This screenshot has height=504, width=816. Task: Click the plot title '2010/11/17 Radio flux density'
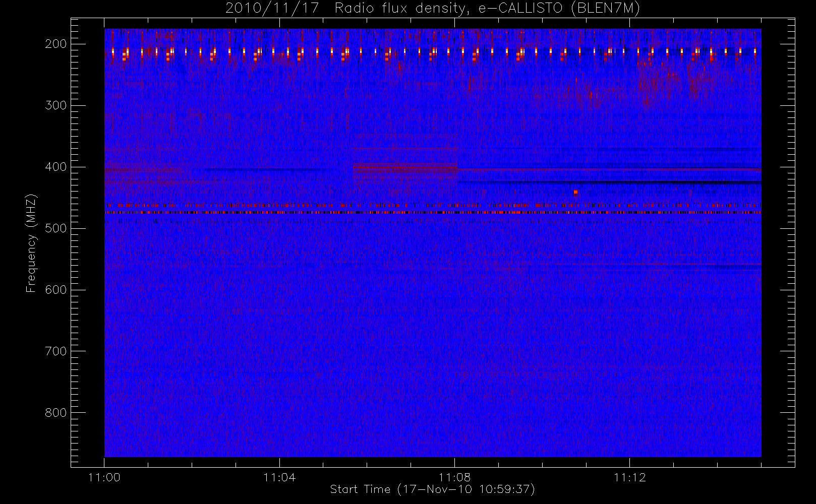pyautogui.click(x=433, y=9)
